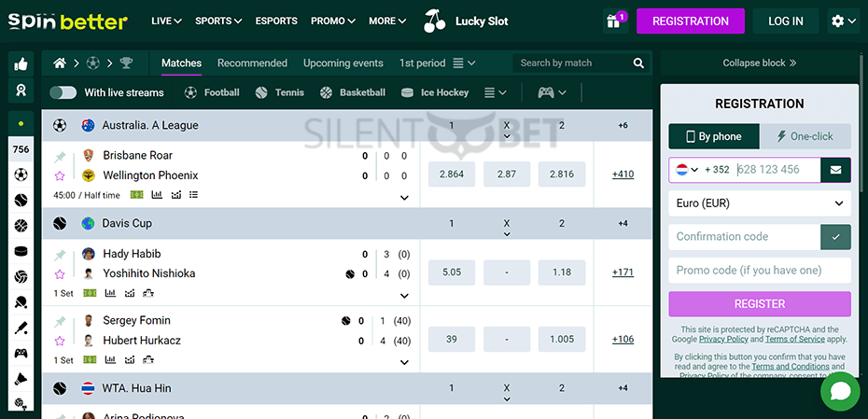Viewport: 868px width, 419px height.
Task: Select the table tennis icon in left sidebar
Action: point(21,302)
